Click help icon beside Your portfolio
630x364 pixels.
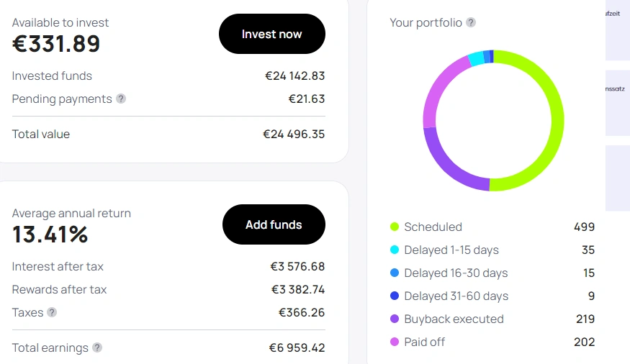471,22
